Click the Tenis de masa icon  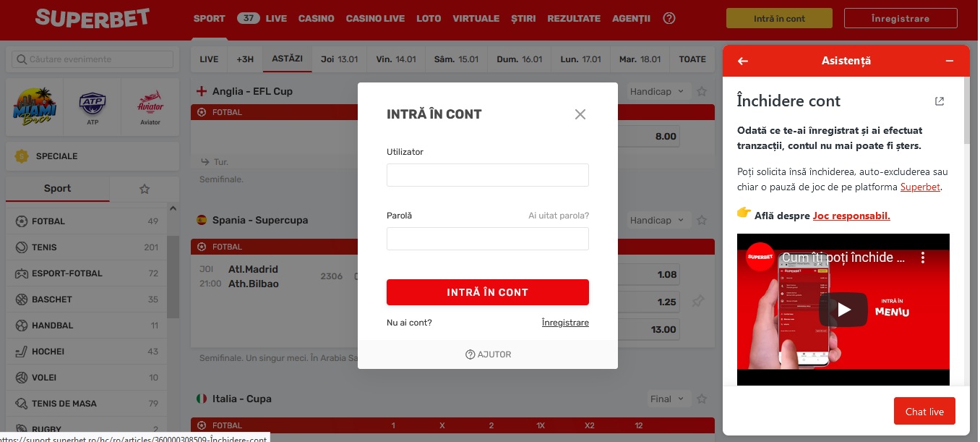pos(20,404)
